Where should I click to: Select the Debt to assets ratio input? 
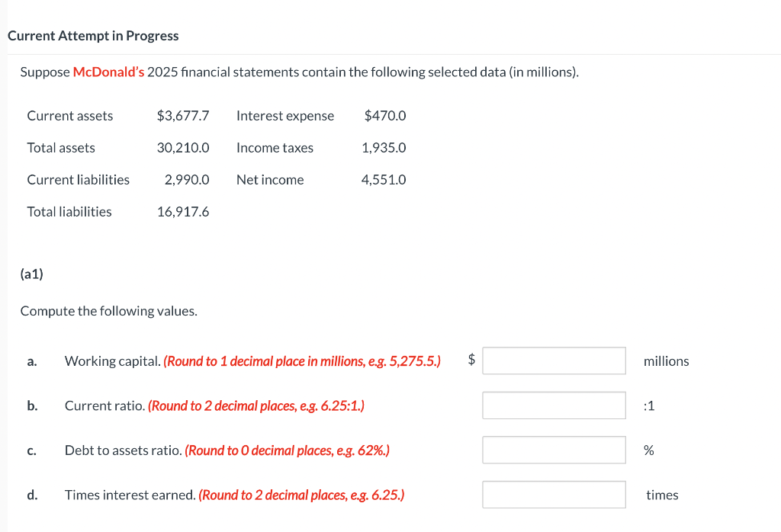(x=554, y=450)
